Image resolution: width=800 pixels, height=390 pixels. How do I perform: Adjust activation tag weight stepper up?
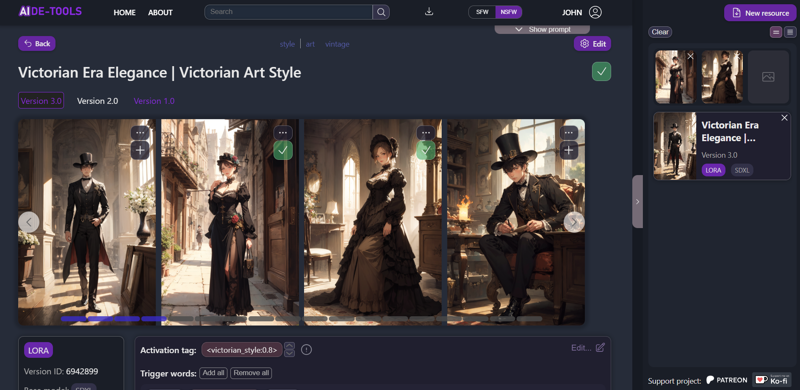click(x=289, y=346)
